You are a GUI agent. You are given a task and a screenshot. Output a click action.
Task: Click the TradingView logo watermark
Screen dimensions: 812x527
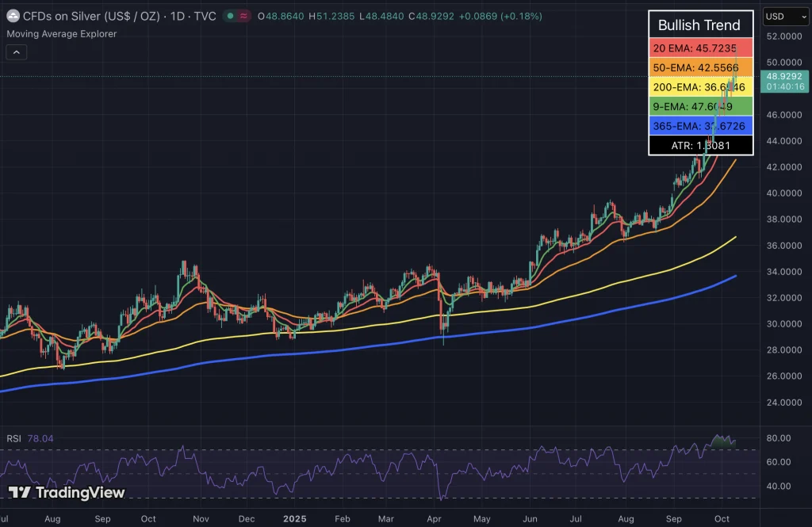pyautogui.click(x=67, y=493)
